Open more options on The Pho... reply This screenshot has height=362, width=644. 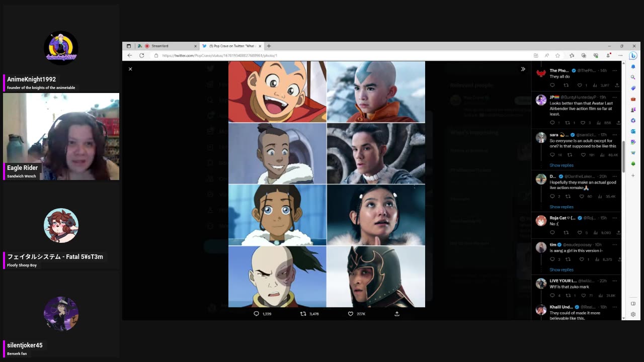pos(614,70)
